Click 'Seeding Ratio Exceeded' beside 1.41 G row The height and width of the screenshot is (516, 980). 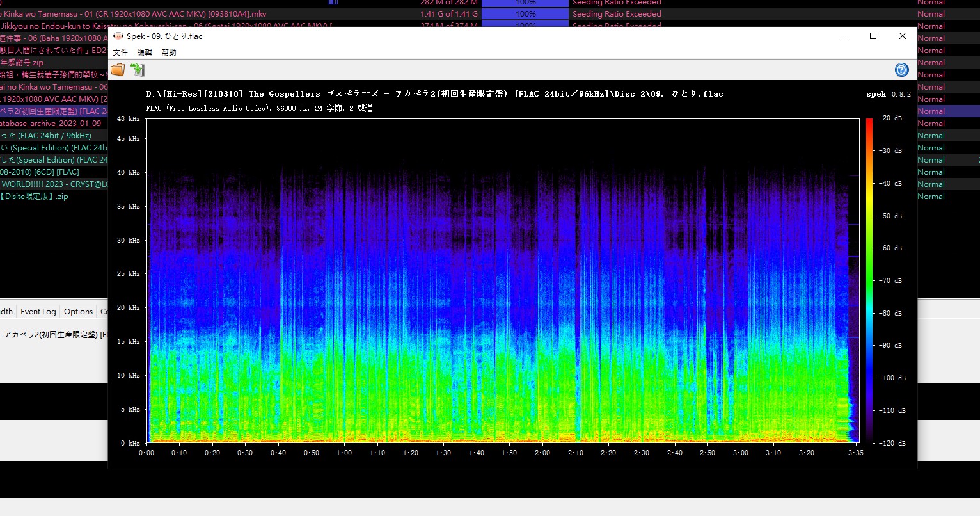pos(617,14)
